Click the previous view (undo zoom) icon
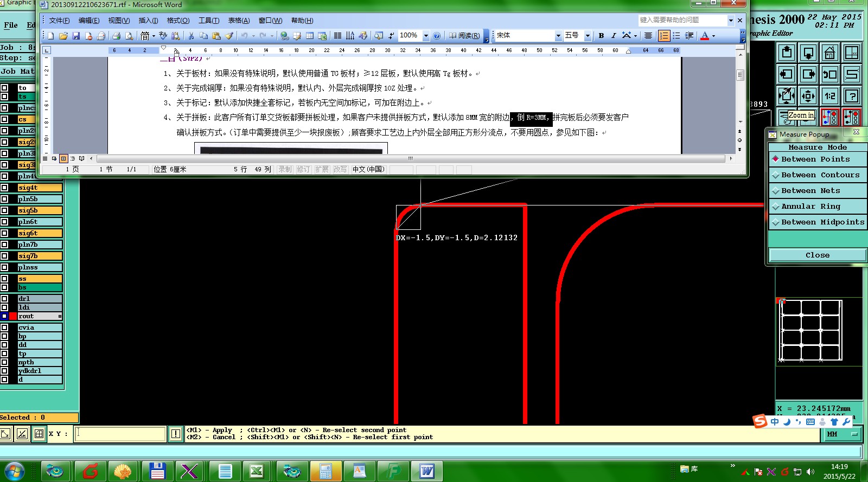The height and width of the screenshot is (482, 868). pos(830,75)
